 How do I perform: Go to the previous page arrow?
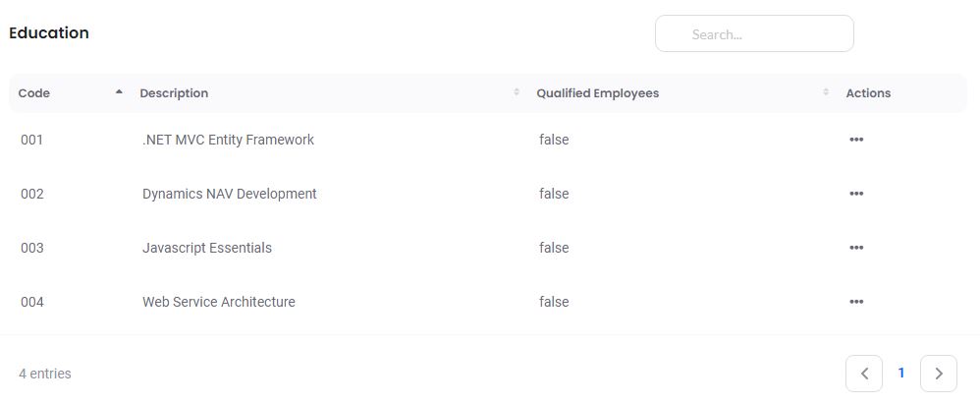[864, 374]
